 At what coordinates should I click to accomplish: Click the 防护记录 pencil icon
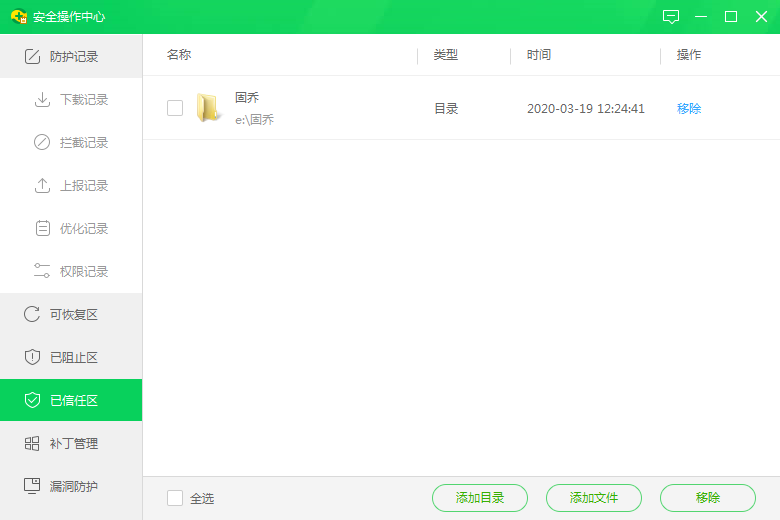(32, 56)
